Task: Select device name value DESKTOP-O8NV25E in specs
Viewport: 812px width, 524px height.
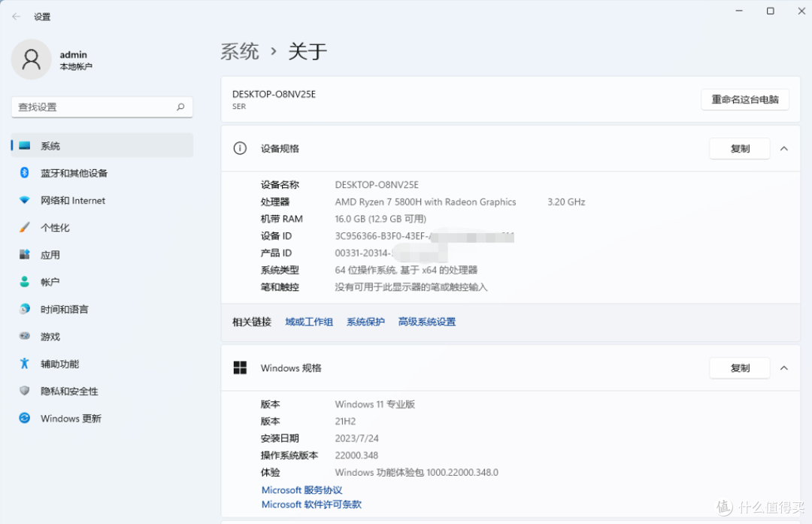Action: tap(377, 185)
